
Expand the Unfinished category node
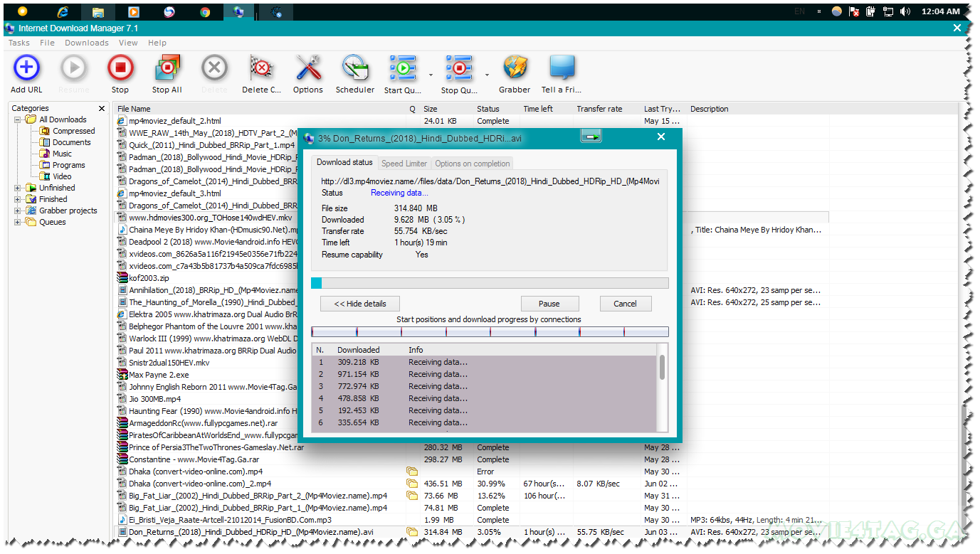[18, 188]
